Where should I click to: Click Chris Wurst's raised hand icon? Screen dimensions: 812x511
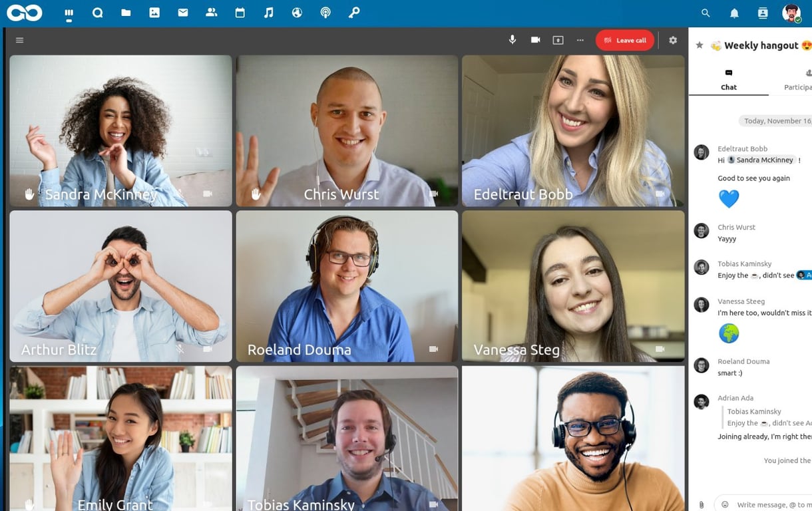point(256,194)
